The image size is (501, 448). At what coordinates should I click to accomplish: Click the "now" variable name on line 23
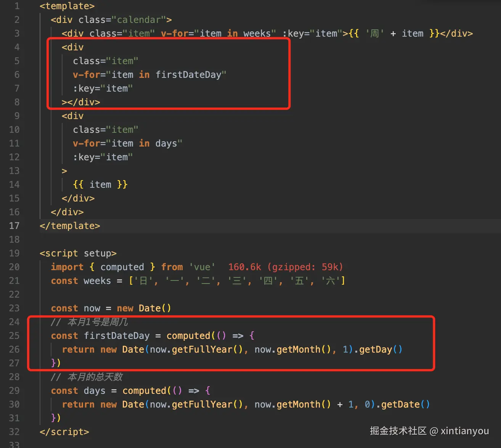coord(92,308)
